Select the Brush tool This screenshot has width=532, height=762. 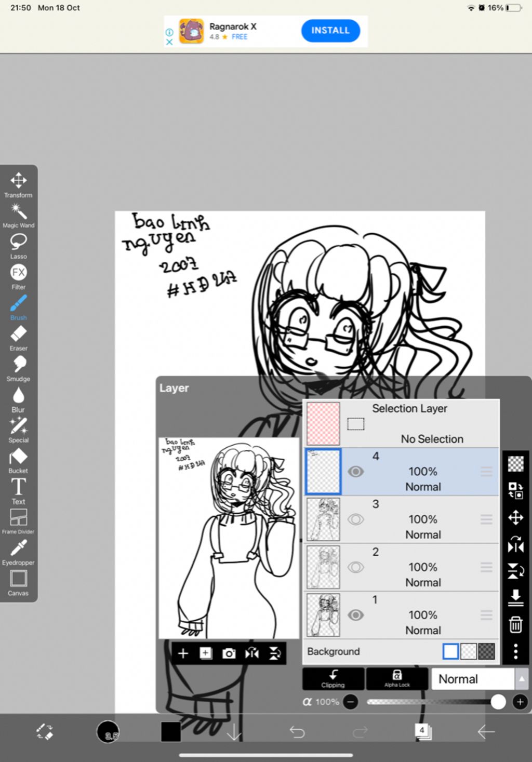point(19,308)
